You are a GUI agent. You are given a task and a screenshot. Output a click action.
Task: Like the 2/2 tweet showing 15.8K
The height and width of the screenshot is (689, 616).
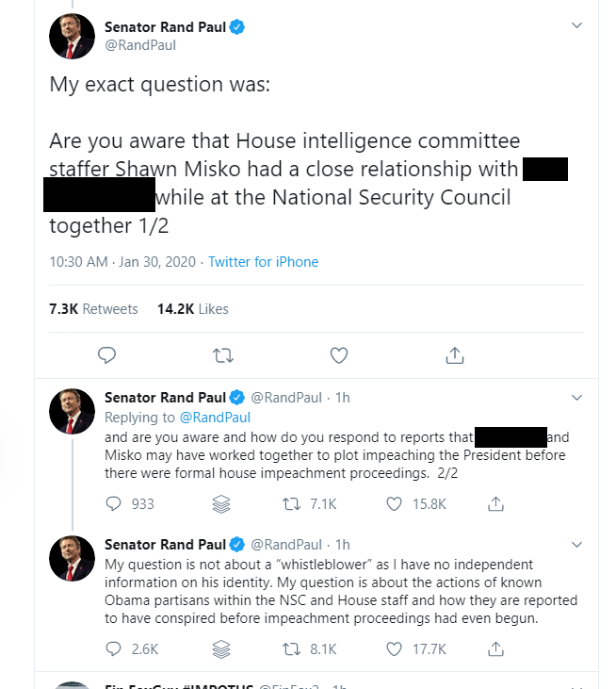[x=415, y=503]
